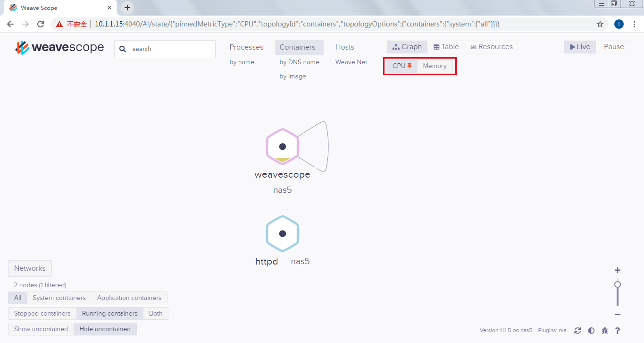644x343 pixels.
Task: Open the debug bug icon in footer
Action: click(605, 331)
